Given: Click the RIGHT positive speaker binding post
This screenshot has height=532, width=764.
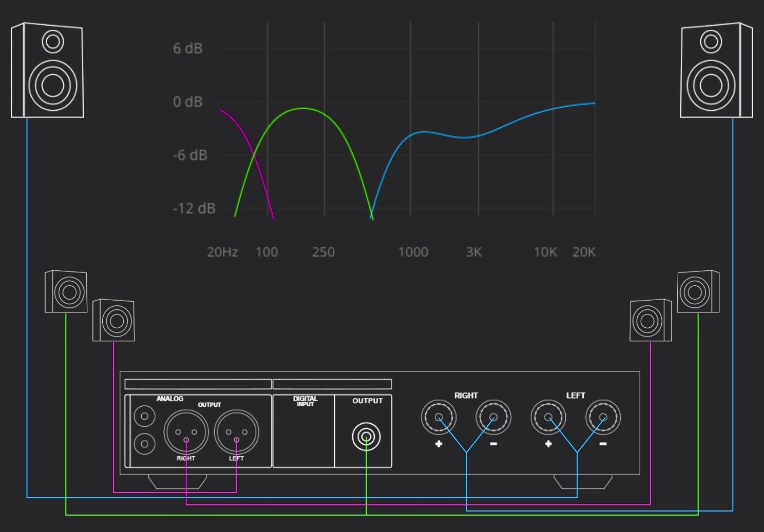Looking at the screenshot, I should pyautogui.click(x=438, y=418).
